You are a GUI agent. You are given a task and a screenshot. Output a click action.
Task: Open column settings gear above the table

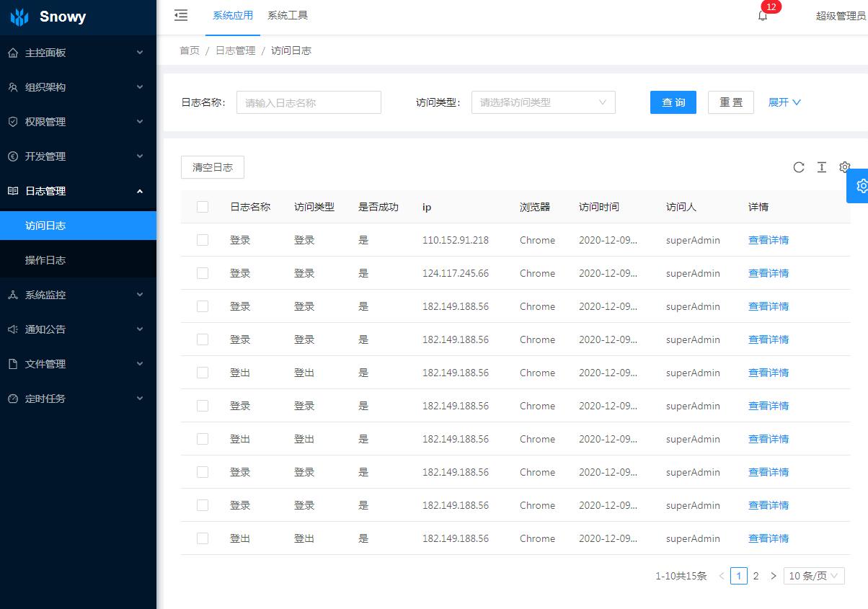coord(844,167)
